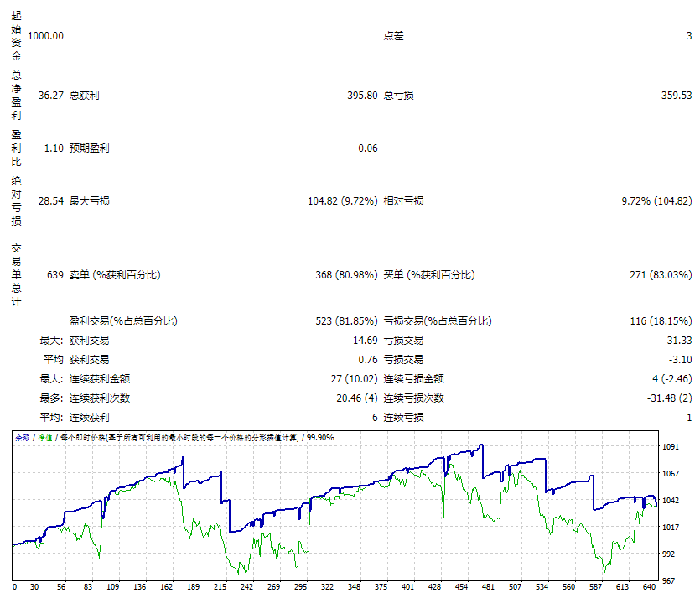This screenshot has height=593, width=700.
Task: Click x-axis marker 322 on chart
Action: (x=327, y=587)
